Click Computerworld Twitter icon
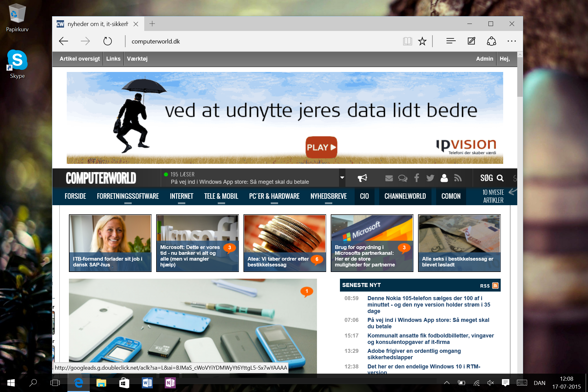 [x=430, y=178]
